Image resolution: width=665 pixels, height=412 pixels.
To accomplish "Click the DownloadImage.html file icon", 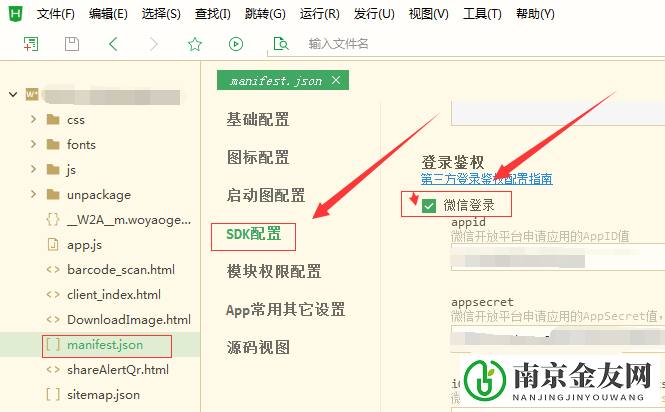I will coord(53,320).
